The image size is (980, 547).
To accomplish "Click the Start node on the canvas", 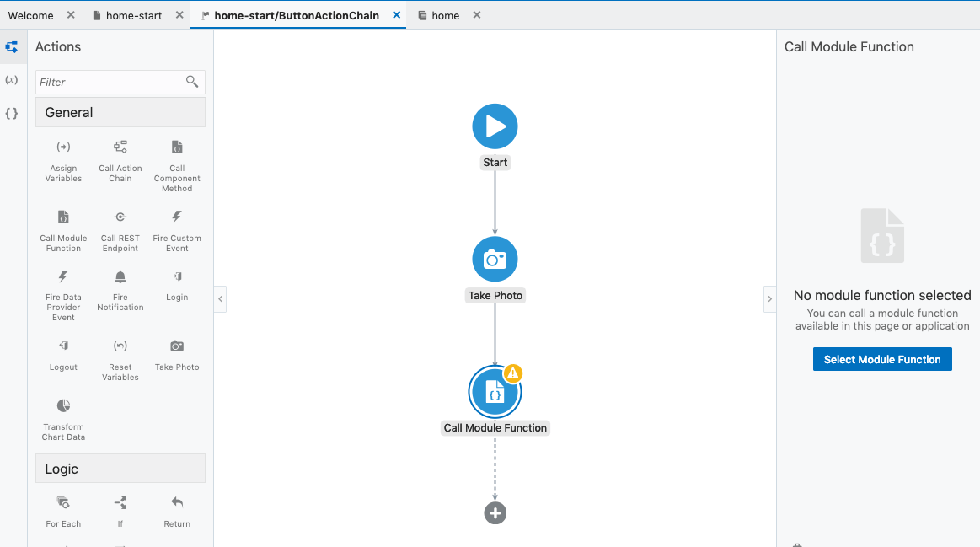I will click(x=495, y=126).
